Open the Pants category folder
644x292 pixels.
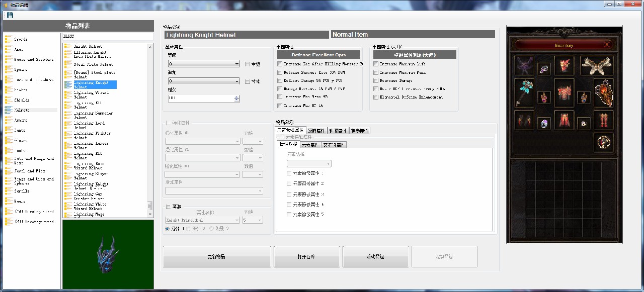coord(15,130)
